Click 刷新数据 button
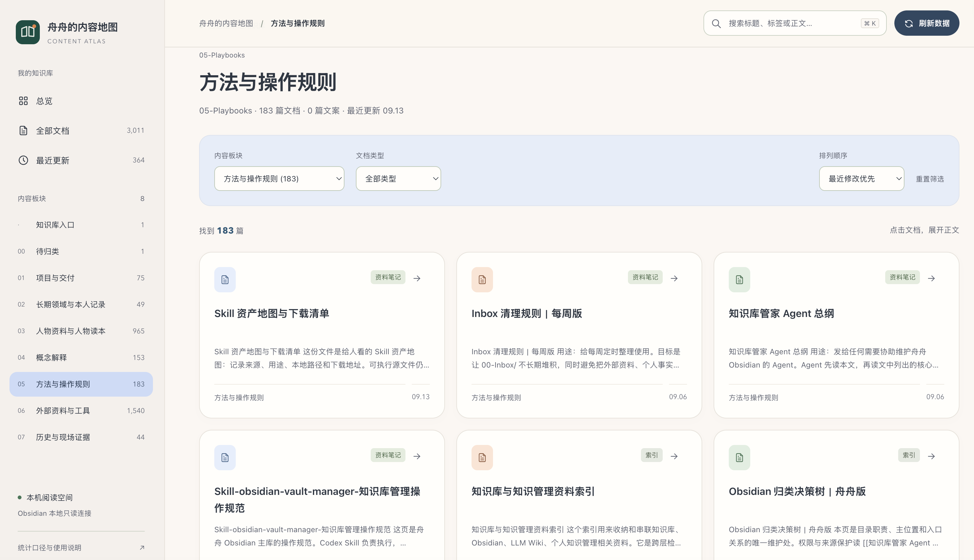This screenshot has width=974, height=560. pos(926,23)
